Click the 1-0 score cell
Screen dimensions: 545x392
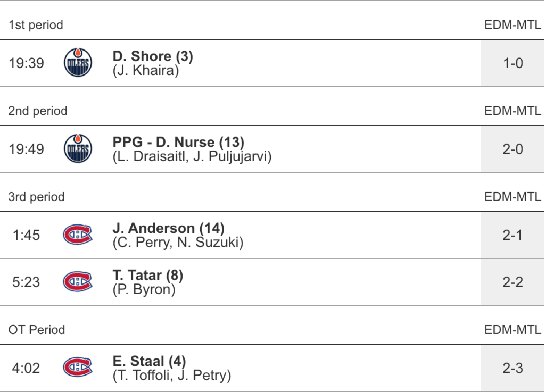click(x=513, y=63)
